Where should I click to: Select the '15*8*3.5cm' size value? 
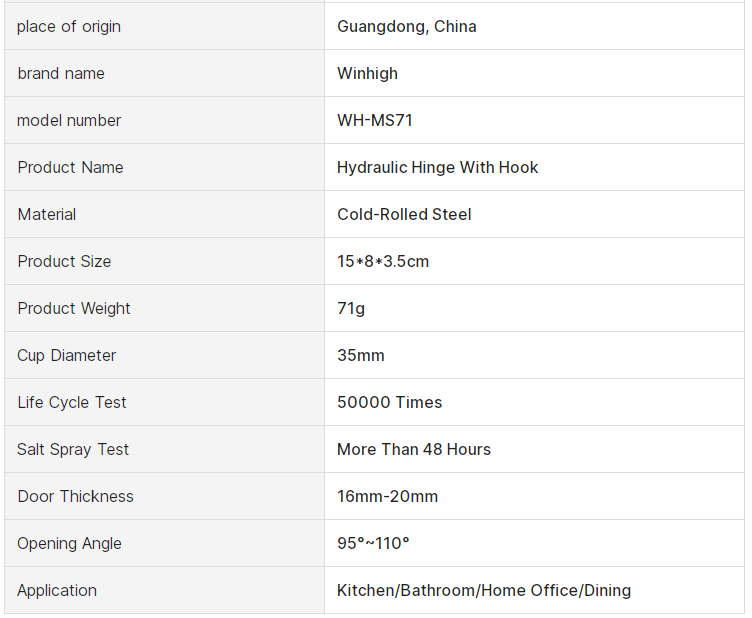coord(383,261)
